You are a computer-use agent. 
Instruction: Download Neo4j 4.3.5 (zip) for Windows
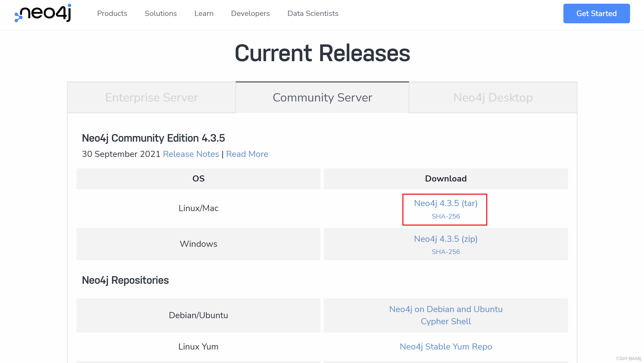click(x=446, y=239)
